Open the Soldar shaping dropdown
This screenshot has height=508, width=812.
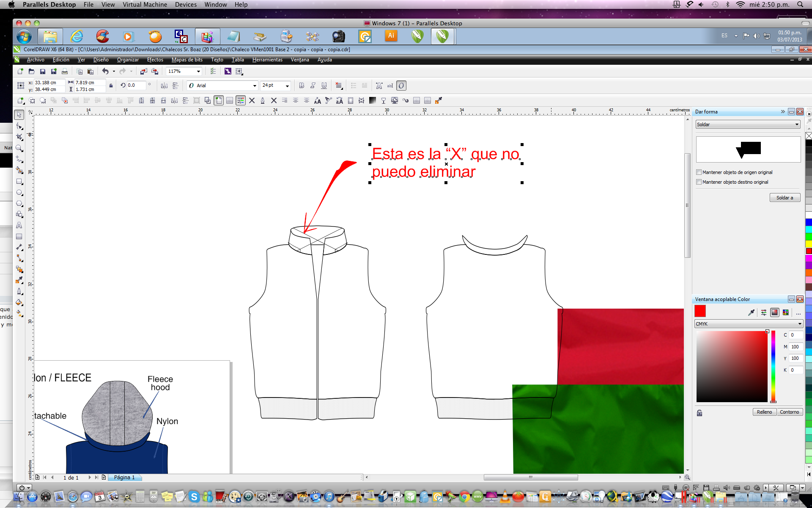[797, 124]
